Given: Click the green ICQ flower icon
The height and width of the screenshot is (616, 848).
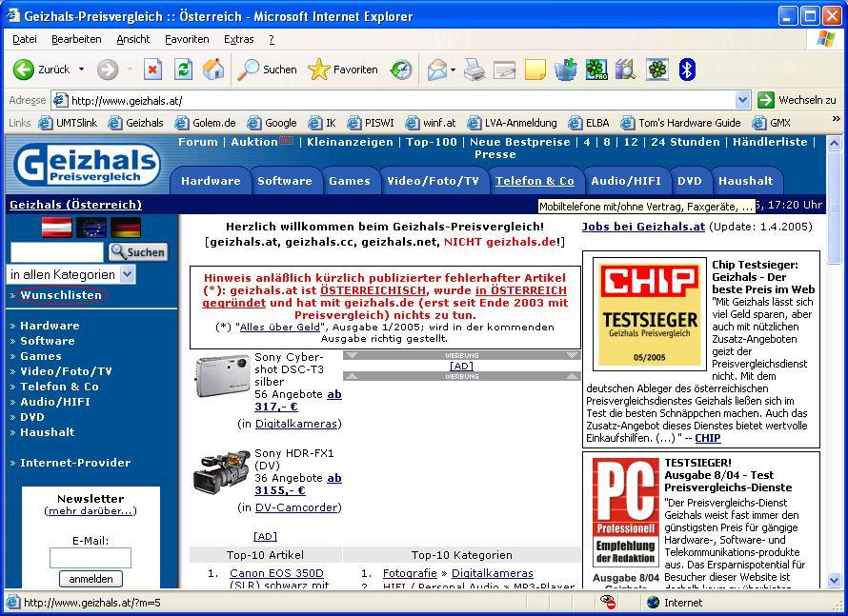Looking at the screenshot, I should pos(657,70).
